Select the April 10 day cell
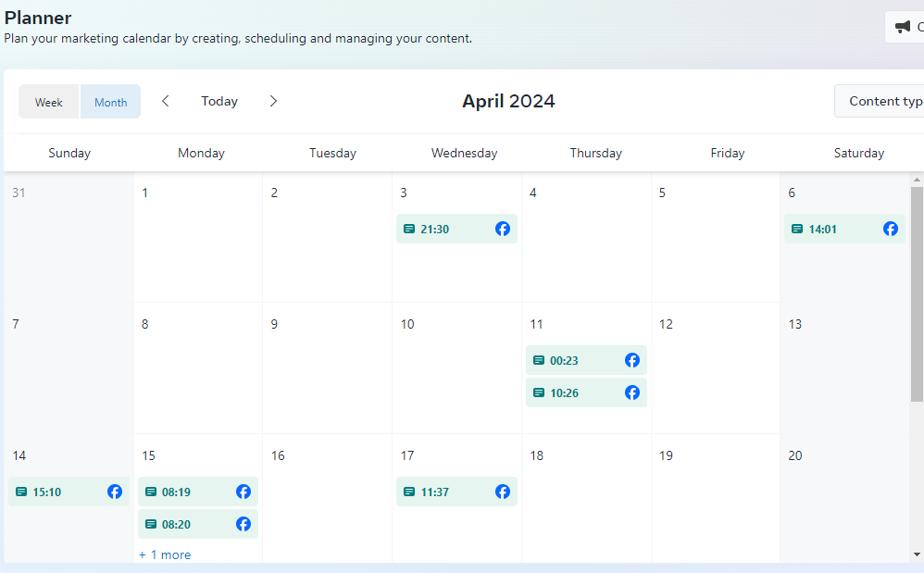The height and width of the screenshot is (573, 924). (x=456, y=380)
